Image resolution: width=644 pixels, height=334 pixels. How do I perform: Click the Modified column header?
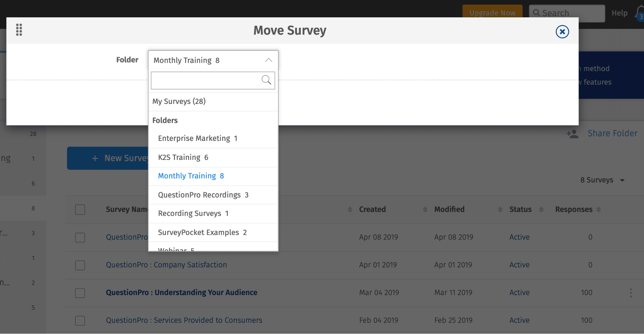pos(449,209)
